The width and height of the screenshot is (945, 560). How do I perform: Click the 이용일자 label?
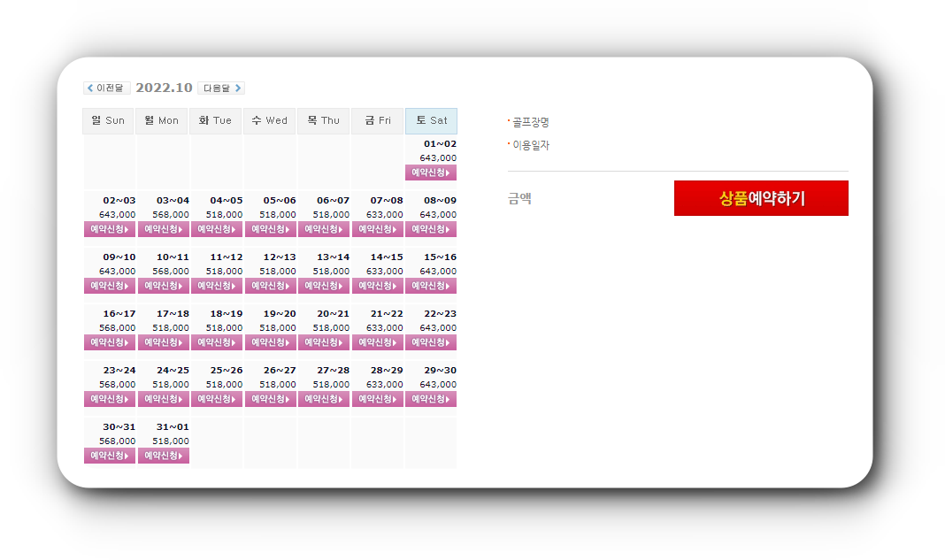point(531,145)
